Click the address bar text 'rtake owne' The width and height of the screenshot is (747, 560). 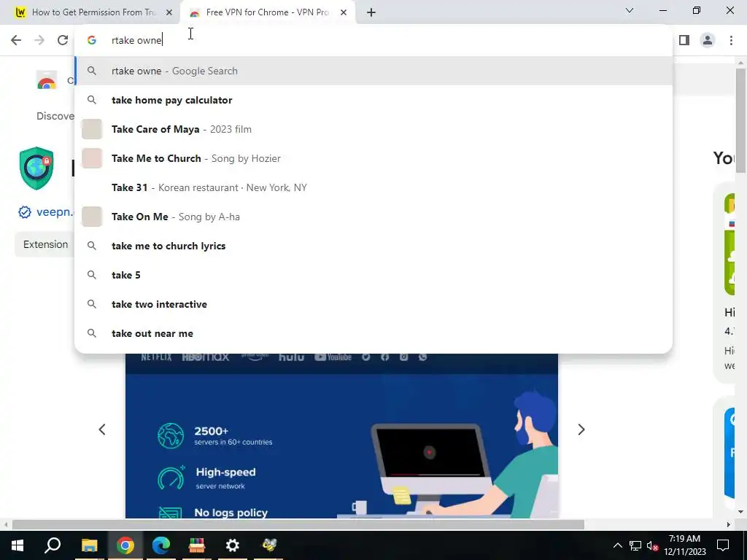136,40
